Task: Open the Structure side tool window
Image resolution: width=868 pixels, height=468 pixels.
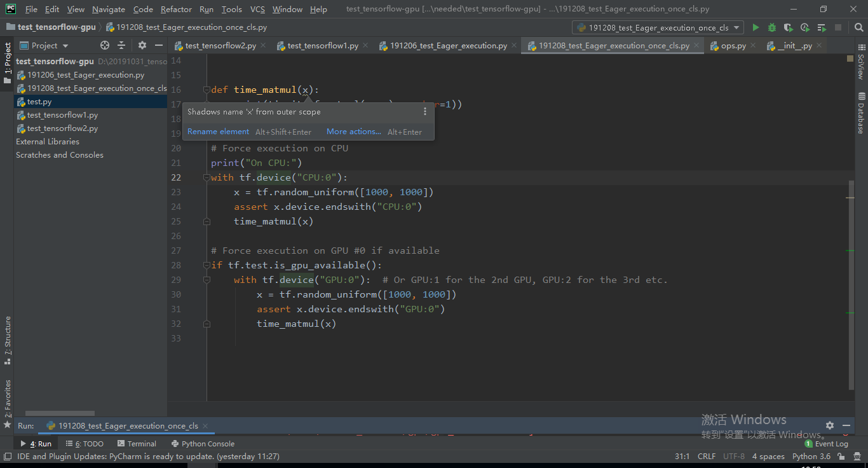Action: (8, 340)
